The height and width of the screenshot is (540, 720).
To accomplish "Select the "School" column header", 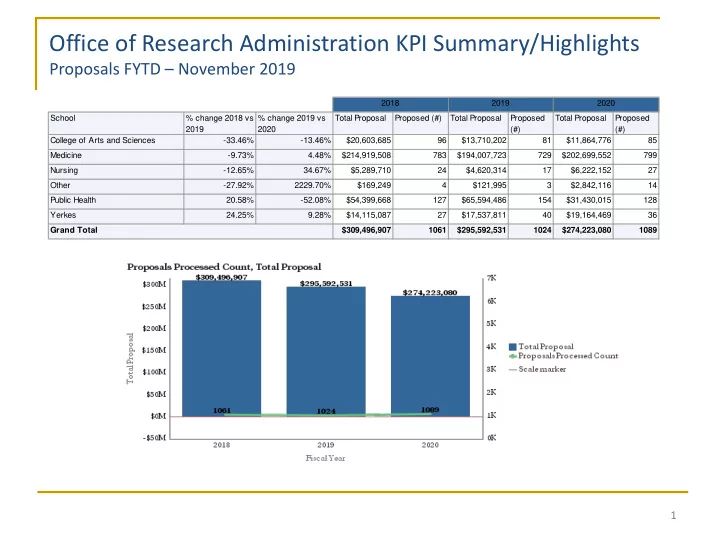I will 116,123.
